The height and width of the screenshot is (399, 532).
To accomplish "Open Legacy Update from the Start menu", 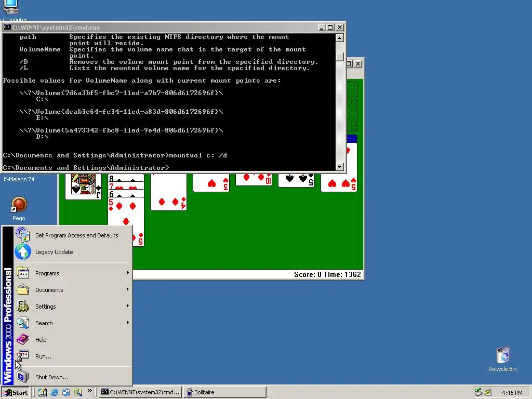I will (x=72, y=252).
